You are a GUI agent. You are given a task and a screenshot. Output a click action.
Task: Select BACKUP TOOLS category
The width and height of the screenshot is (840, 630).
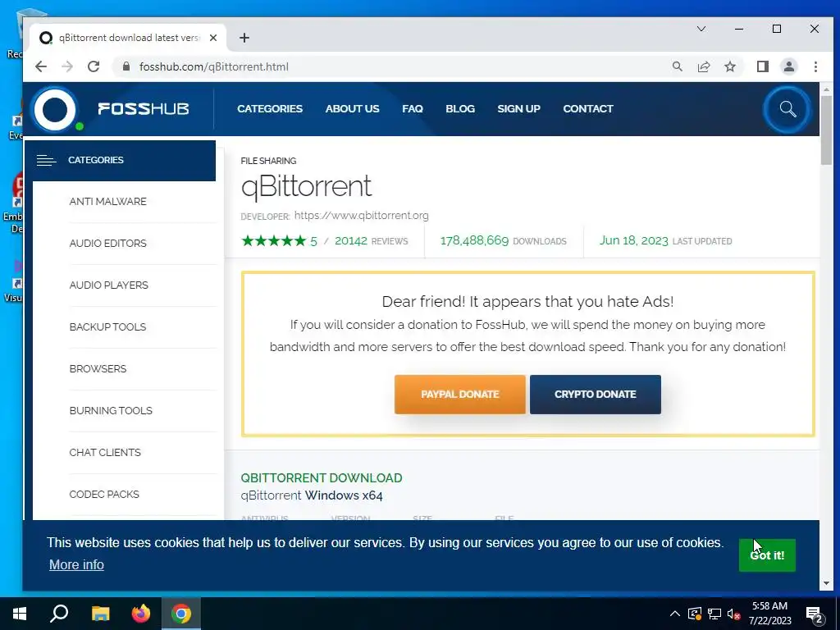pyautogui.click(x=107, y=326)
